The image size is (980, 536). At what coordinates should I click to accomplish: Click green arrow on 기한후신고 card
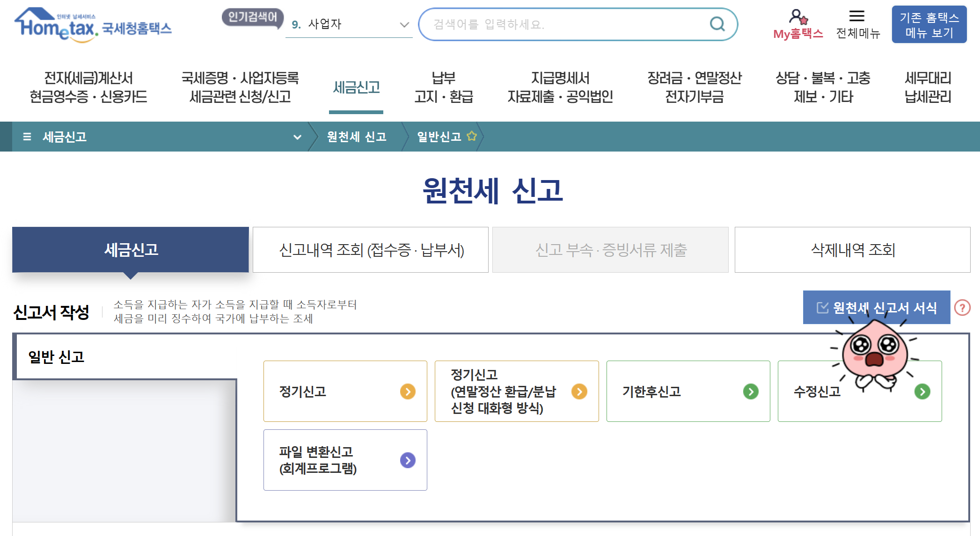pyautogui.click(x=751, y=391)
